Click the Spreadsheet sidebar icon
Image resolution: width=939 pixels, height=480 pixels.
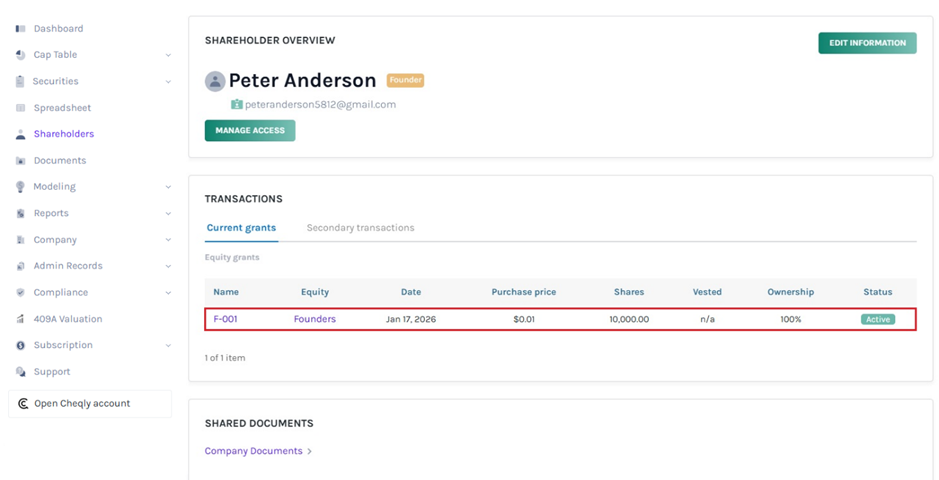[20, 108]
